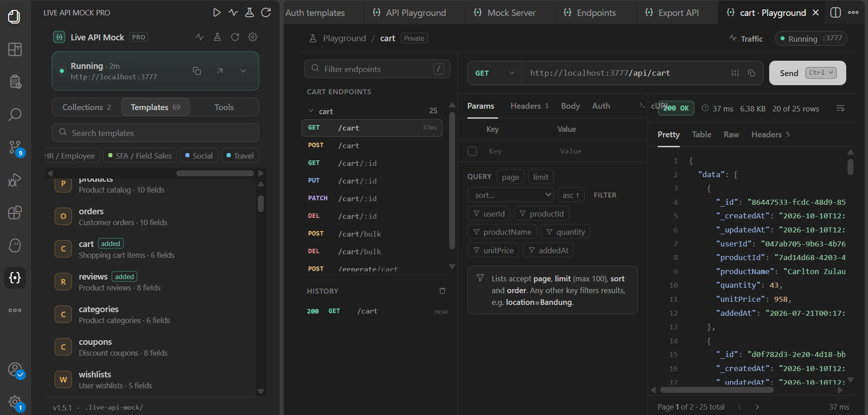Open running server in external browser arrow

220,71
